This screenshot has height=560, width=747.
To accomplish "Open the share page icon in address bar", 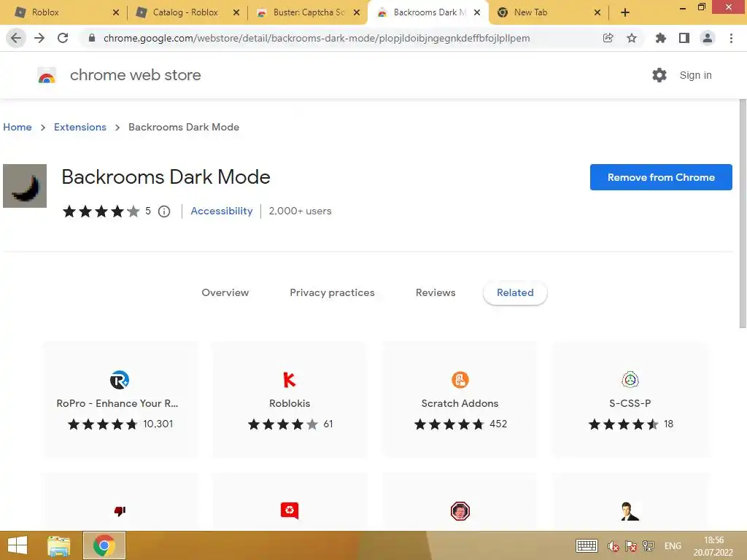I will [x=608, y=38].
